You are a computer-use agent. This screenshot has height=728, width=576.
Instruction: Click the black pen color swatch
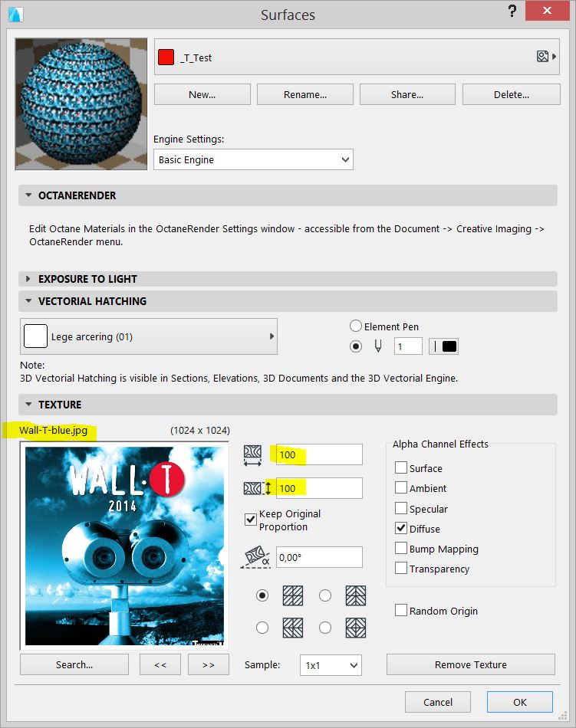449,346
